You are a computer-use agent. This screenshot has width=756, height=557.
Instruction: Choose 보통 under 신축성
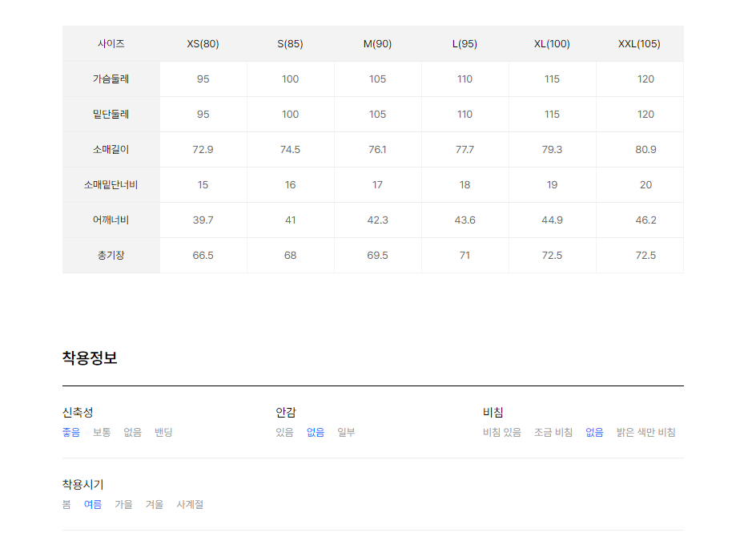click(102, 433)
